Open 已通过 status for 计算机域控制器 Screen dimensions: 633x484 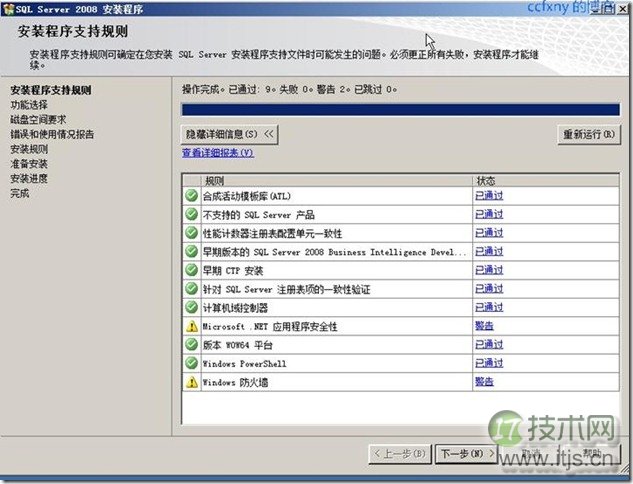pyautogui.click(x=489, y=307)
